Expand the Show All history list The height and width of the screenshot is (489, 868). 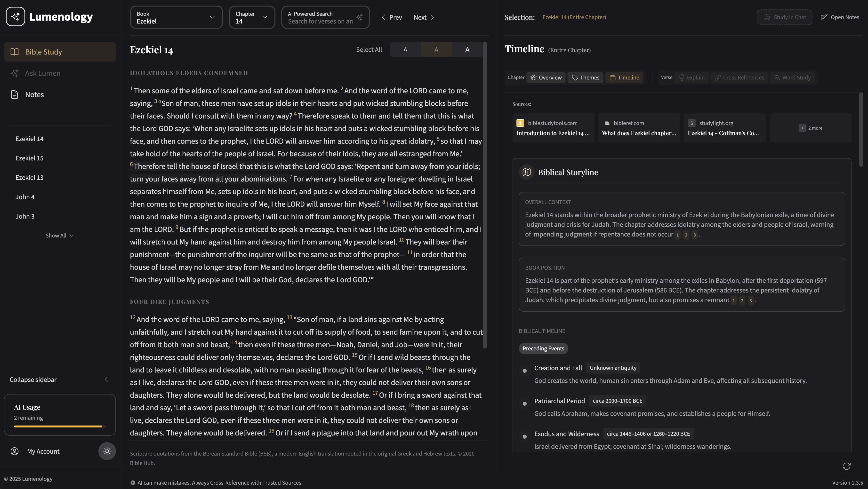pyautogui.click(x=59, y=235)
